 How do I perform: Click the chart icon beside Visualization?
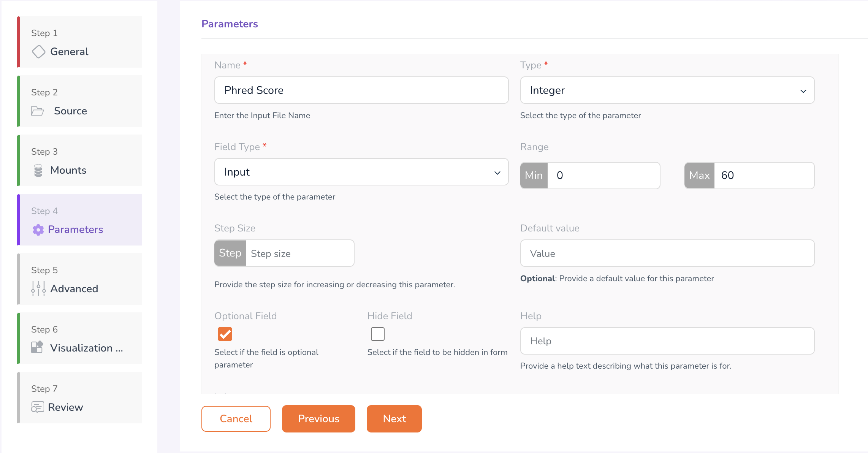click(x=37, y=347)
